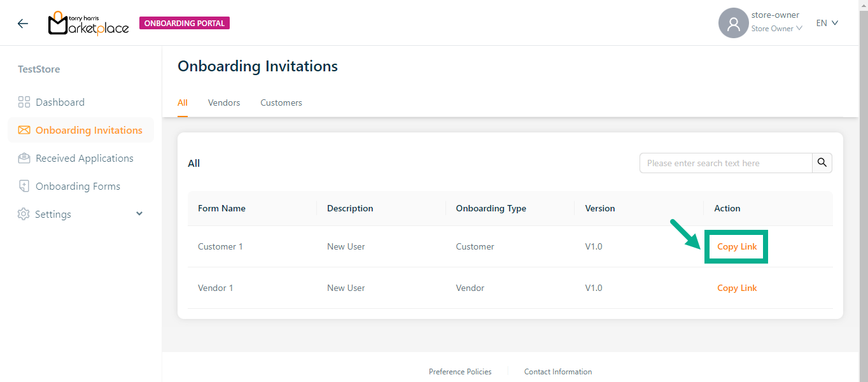Expand the Settings submenu chevron
This screenshot has height=382, width=868.
point(139,214)
